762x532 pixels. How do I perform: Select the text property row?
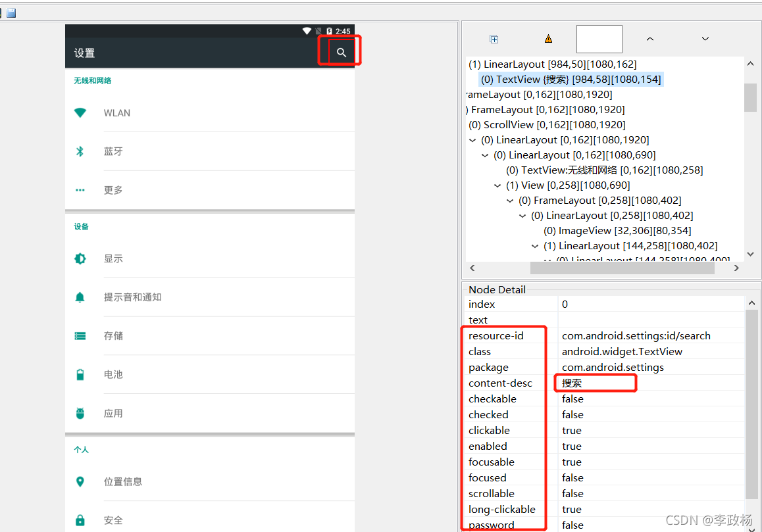(x=604, y=320)
